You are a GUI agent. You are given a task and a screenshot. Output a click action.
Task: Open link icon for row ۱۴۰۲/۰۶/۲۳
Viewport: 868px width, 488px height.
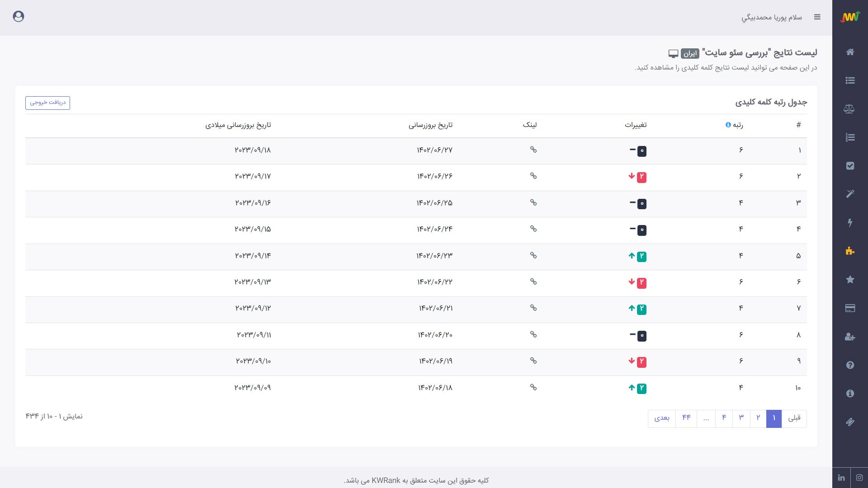click(533, 255)
